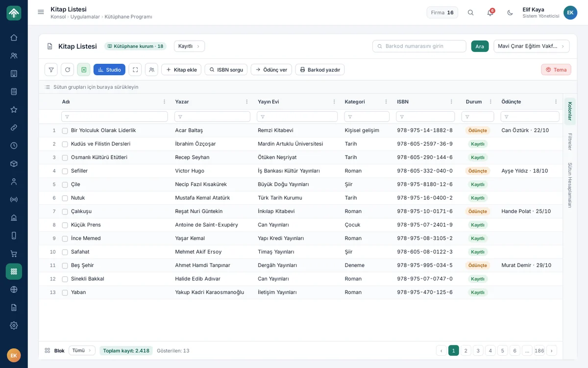588x368 pixels.
Task: Open the notifications bell icon
Action: coord(490,13)
